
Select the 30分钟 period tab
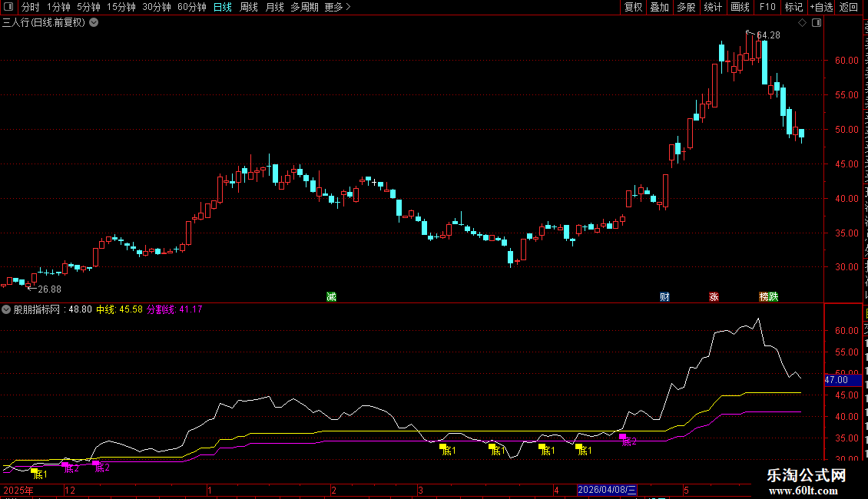157,7
